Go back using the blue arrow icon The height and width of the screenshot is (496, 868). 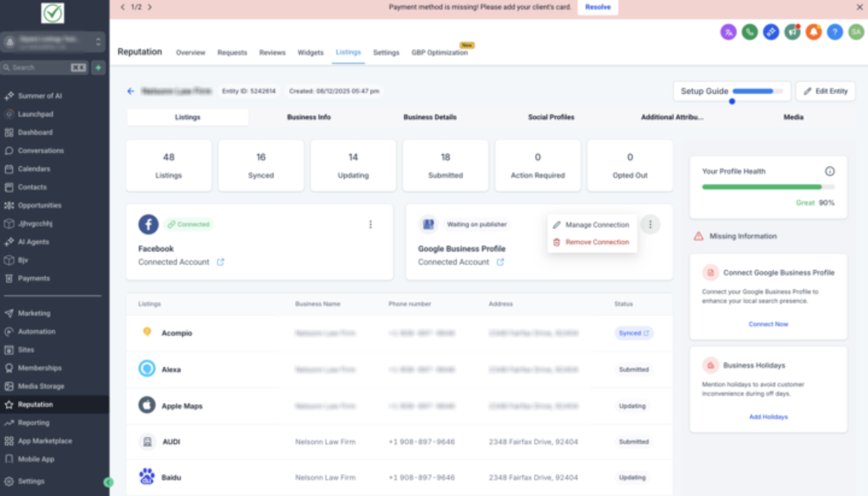[x=131, y=91]
